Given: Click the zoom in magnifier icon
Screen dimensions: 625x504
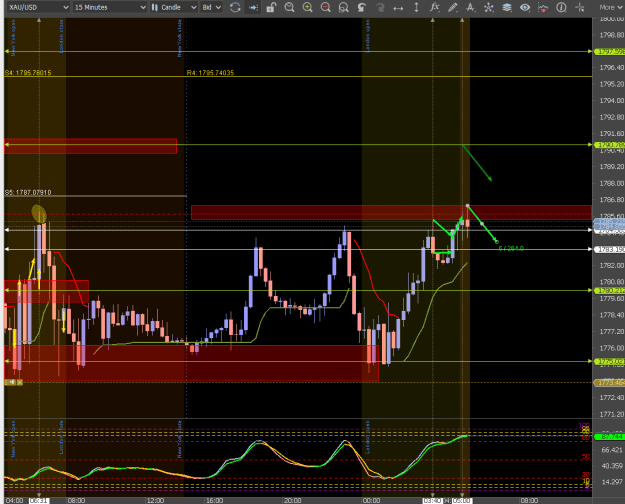Looking at the screenshot, I should pyautogui.click(x=307, y=7).
